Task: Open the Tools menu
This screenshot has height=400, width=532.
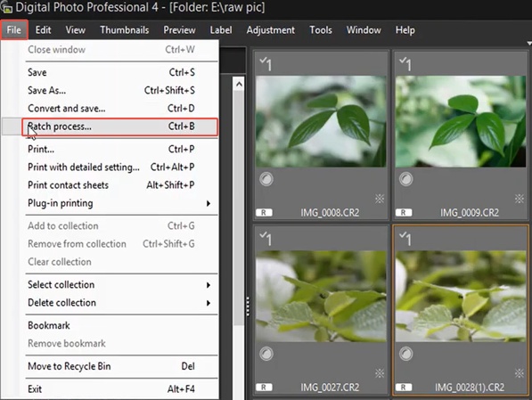Action: point(321,30)
